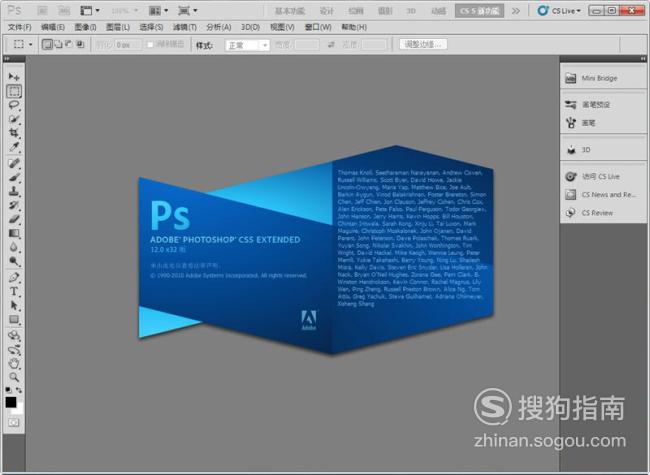Image resolution: width=650 pixels, height=475 pixels.
Task: Select the Quick Selection tool
Action: tap(14, 119)
